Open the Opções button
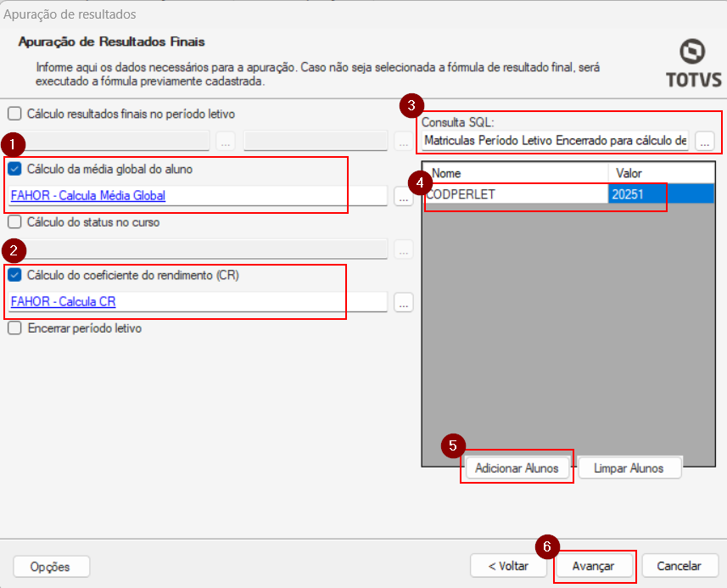The height and width of the screenshot is (588, 727). point(51,566)
